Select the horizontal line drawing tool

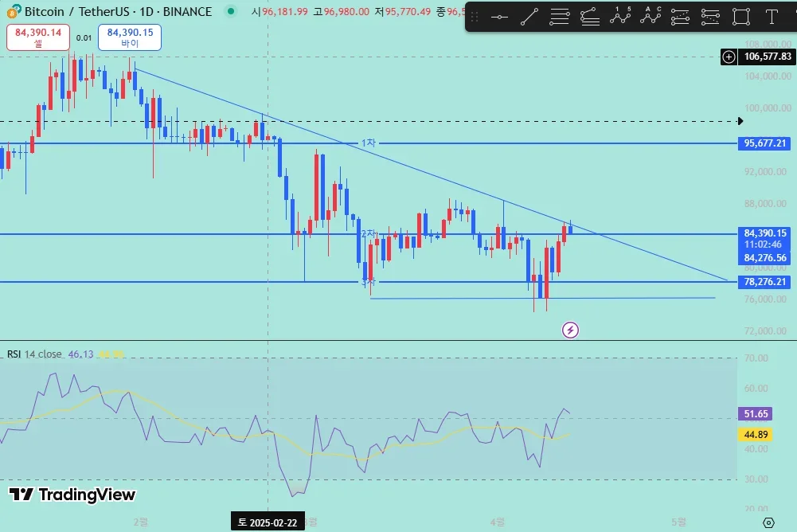[x=499, y=18]
